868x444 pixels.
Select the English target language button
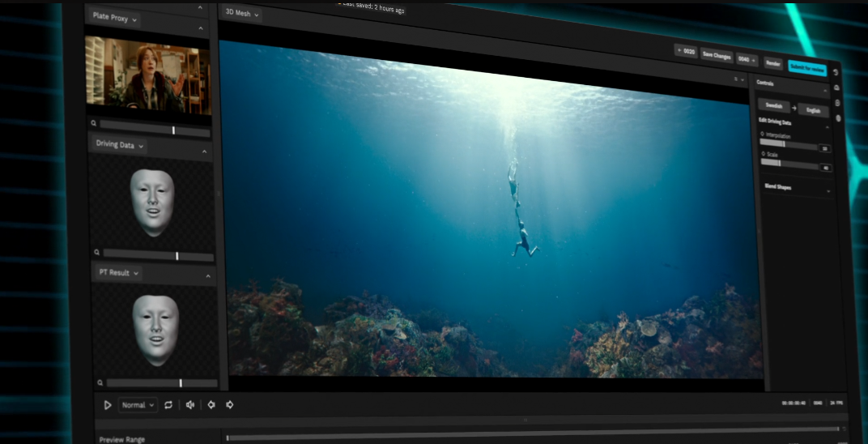point(813,110)
